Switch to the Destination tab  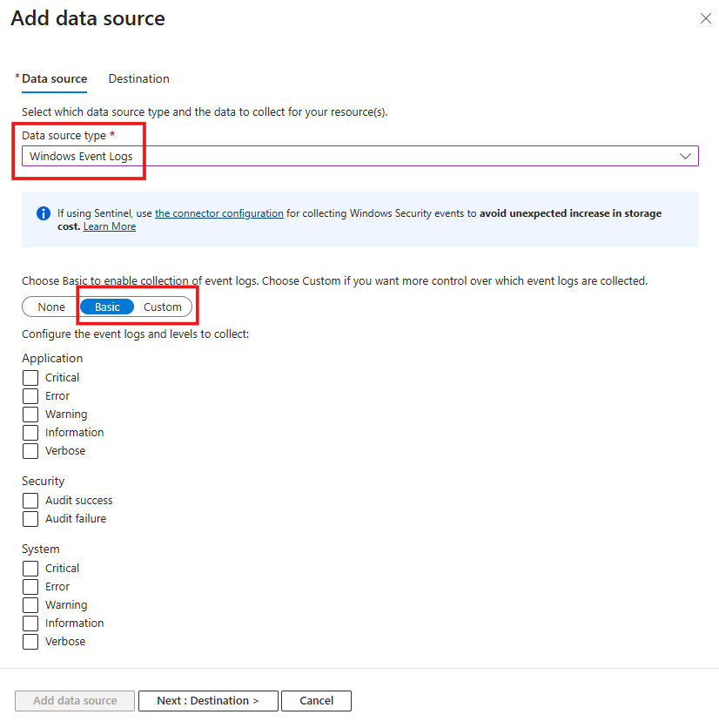coord(138,78)
